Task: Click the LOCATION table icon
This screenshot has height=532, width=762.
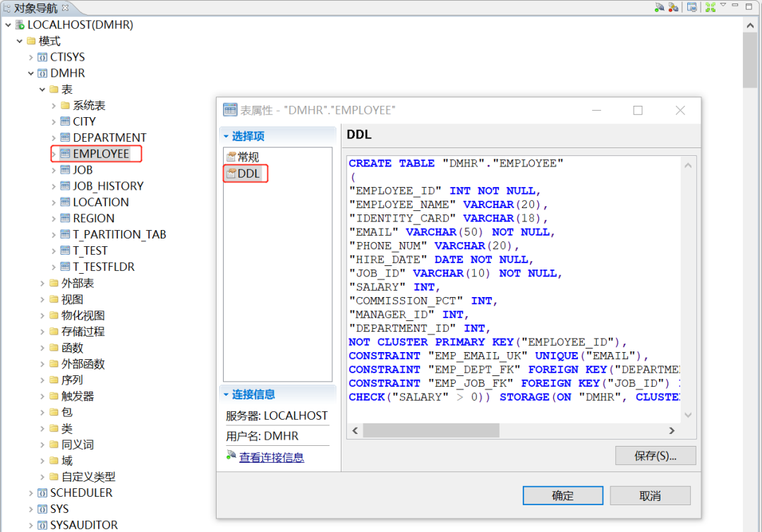Action: click(x=65, y=202)
